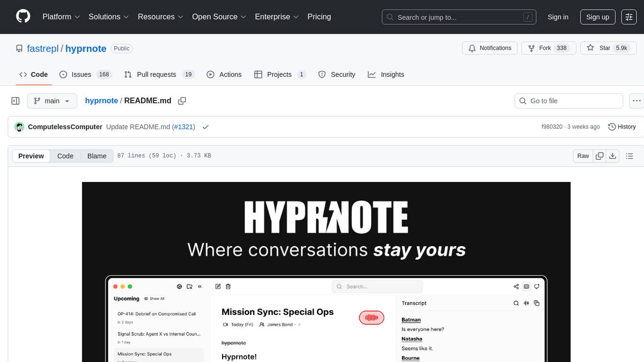View the file History
The width and height of the screenshot is (644, 362).
point(622,127)
